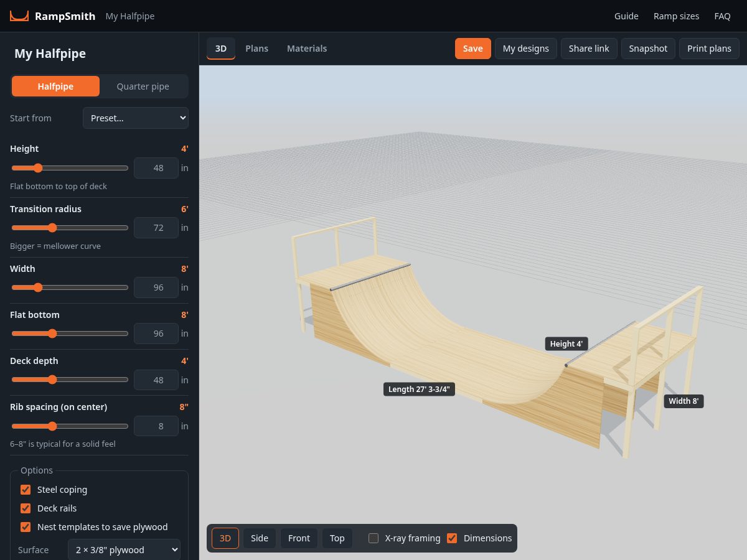Adjust the Flat bottom slider
Viewport: 747px width, 560px height.
[70, 334]
